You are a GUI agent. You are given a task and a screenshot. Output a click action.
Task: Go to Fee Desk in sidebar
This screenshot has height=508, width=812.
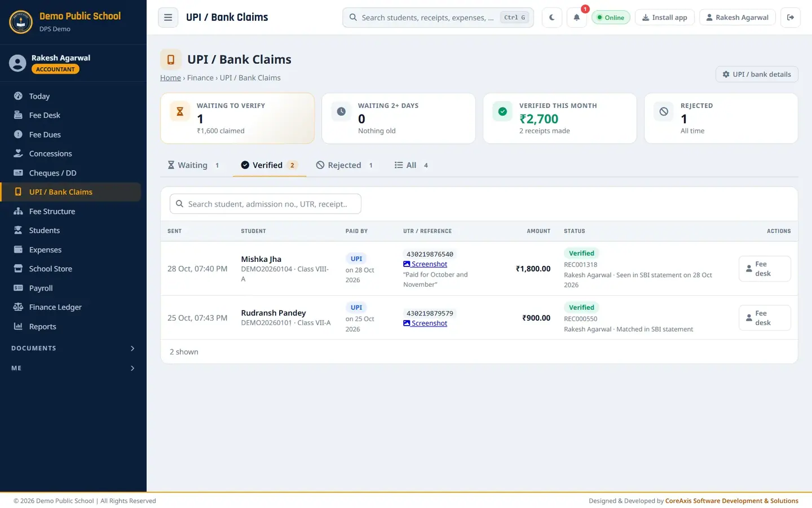click(70, 115)
